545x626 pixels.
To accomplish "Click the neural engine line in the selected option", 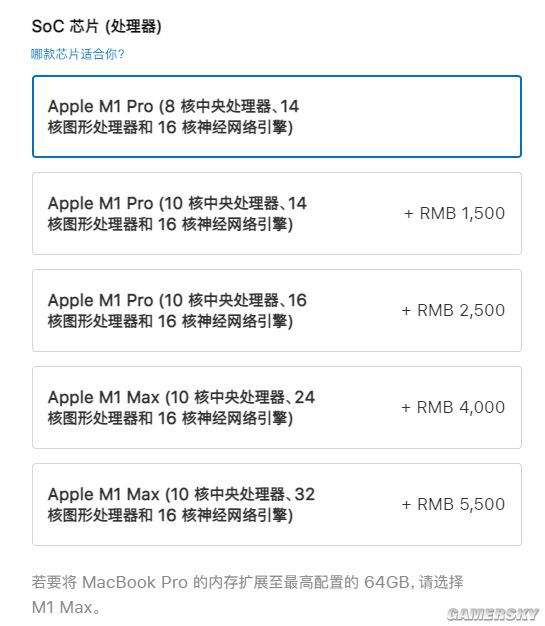I will coord(170,127).
